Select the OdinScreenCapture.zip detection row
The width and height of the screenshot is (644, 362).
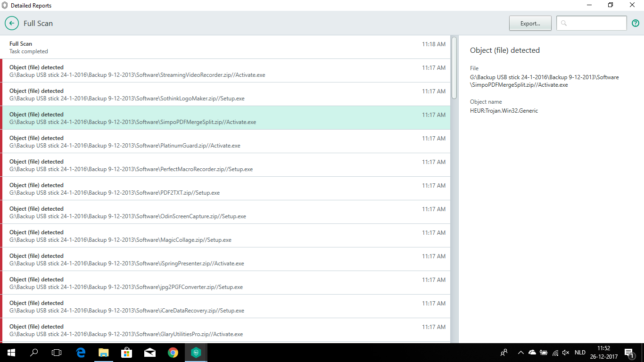click(x=225, y=212)
